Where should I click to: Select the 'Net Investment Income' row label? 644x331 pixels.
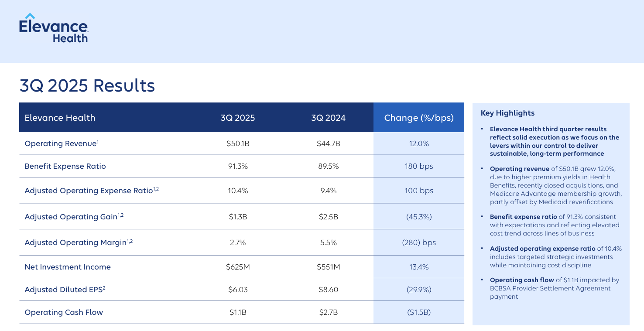tap(68, 267)
